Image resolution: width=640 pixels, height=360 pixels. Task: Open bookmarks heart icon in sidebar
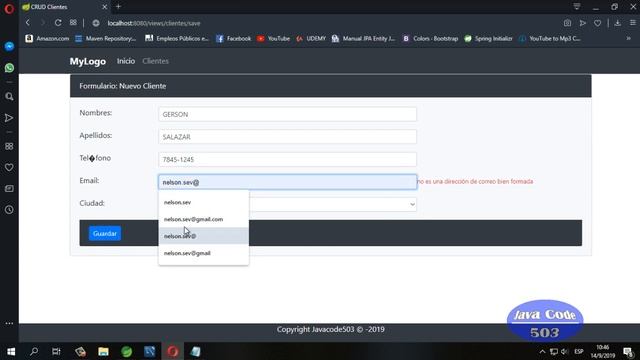tap(9, 167)
